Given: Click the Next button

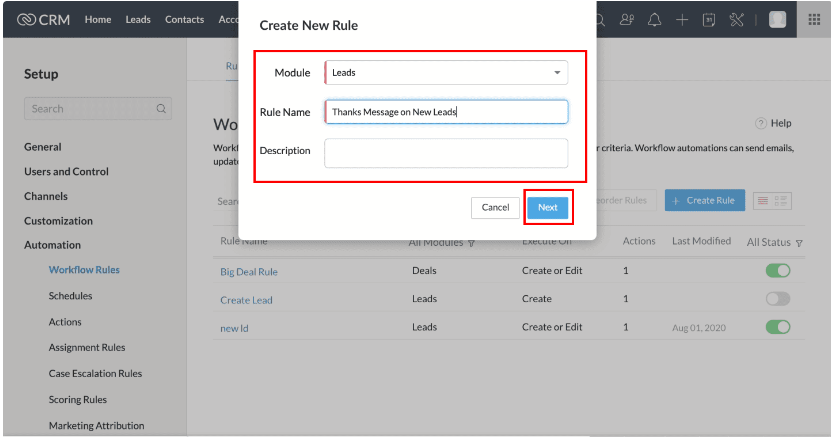Looking at the screenshot, I should [548, 208].
